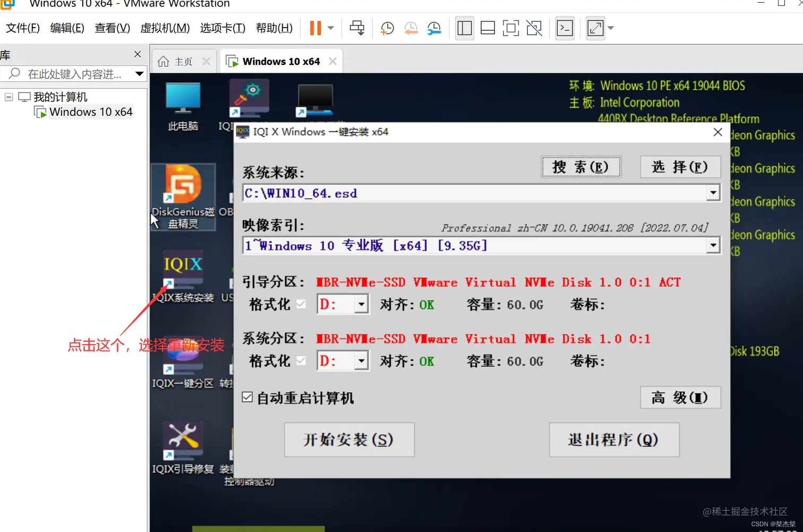Open the console view
This screenshot has width=803, height=532.
565,28
